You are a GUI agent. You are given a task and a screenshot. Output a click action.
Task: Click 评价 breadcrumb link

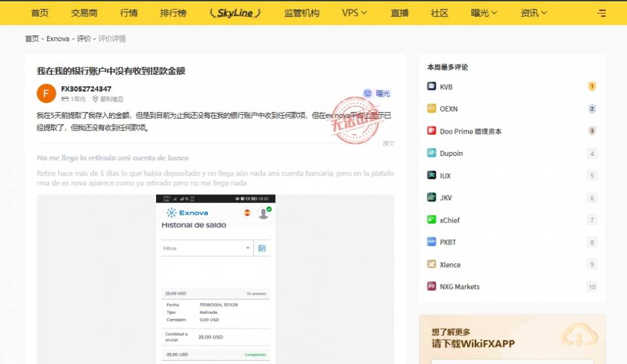[84, 38]
